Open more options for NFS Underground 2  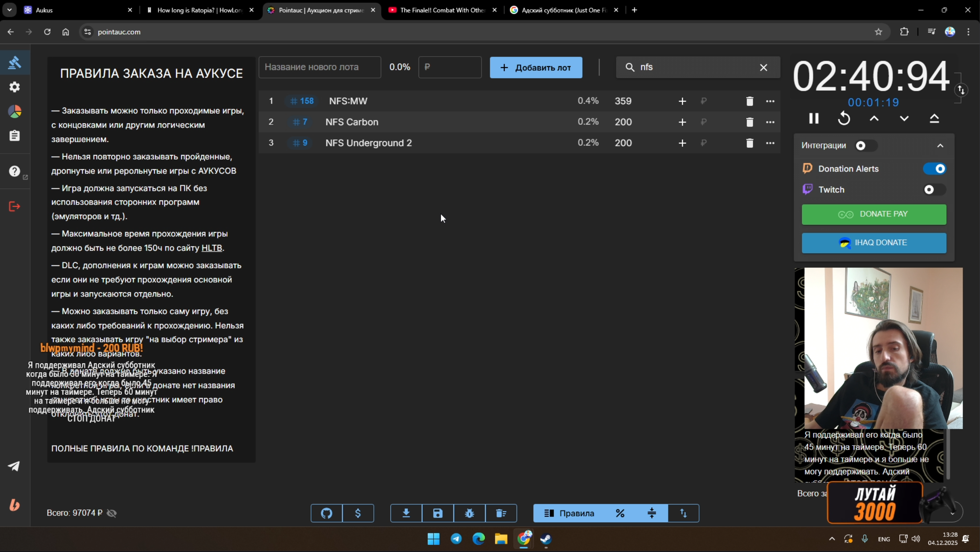click(x=770, y=143)
